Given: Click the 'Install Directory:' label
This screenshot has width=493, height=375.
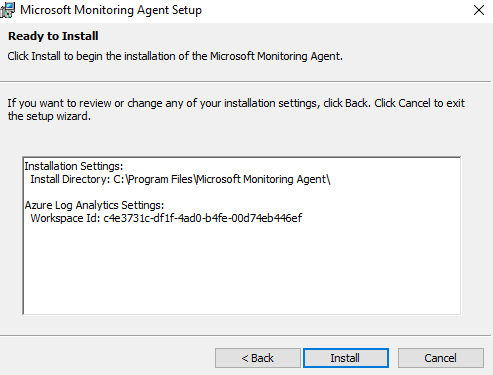Looking at the screenshot, I should coord(70,179).
